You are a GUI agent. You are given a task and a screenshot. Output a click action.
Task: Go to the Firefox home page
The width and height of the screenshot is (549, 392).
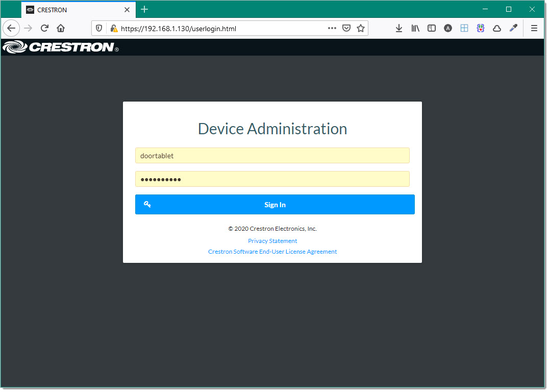point(61,29)
